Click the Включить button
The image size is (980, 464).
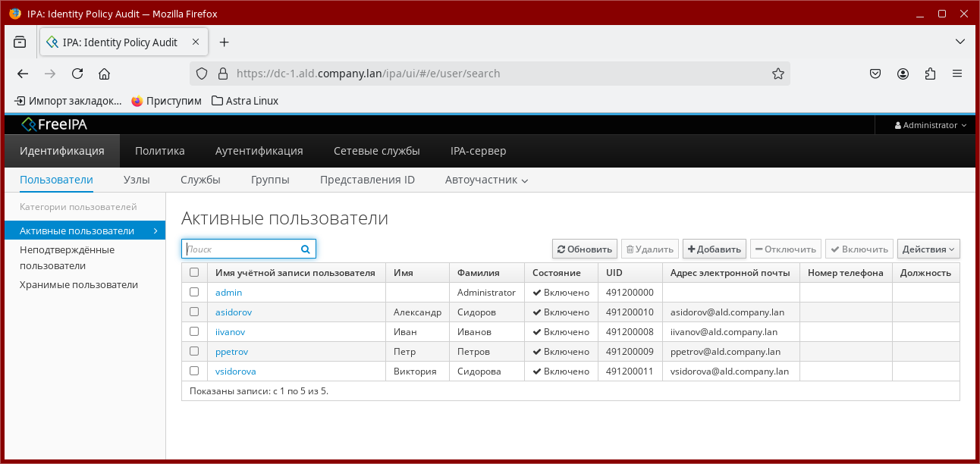coord(859,249)
